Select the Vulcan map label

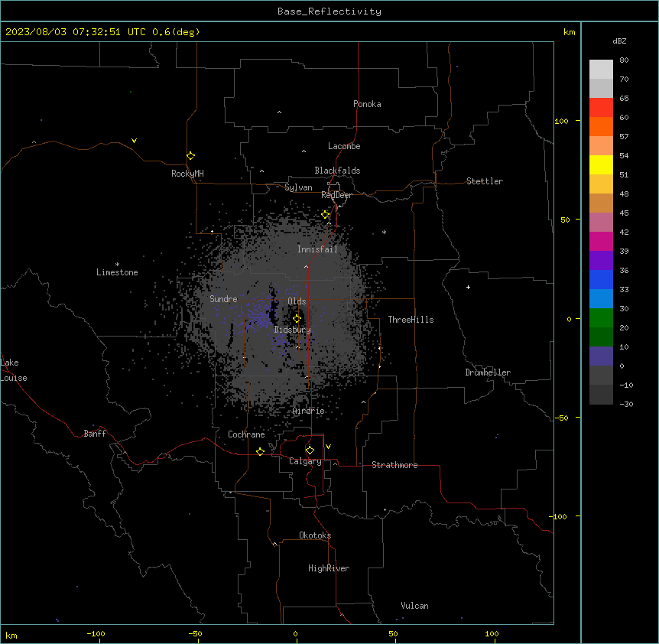click(414, 606)
